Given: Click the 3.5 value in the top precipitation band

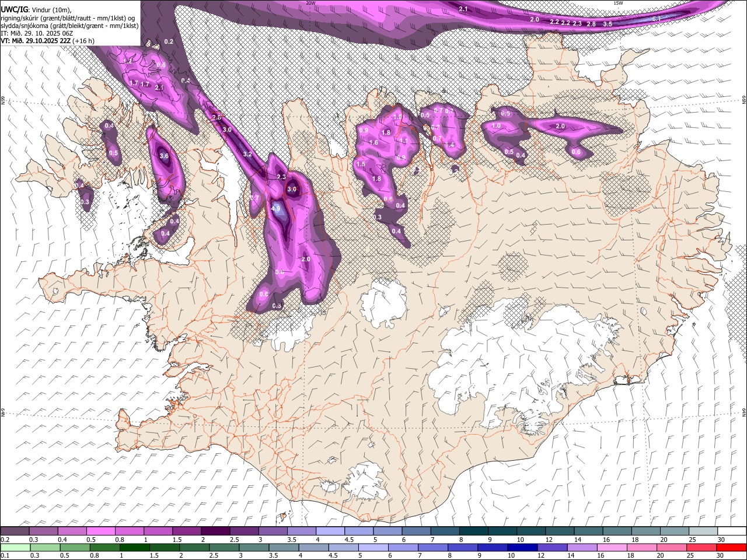Looking at the screenshot, I should tap(608, 24).
